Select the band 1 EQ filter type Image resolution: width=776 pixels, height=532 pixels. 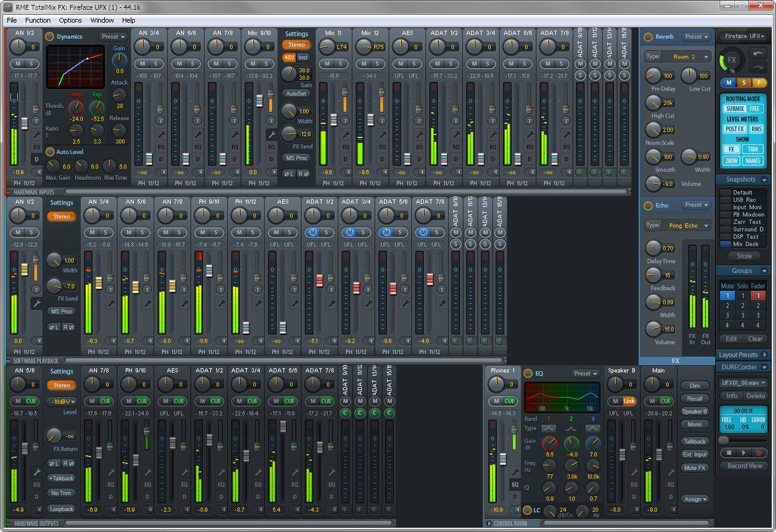click(549, 428)
